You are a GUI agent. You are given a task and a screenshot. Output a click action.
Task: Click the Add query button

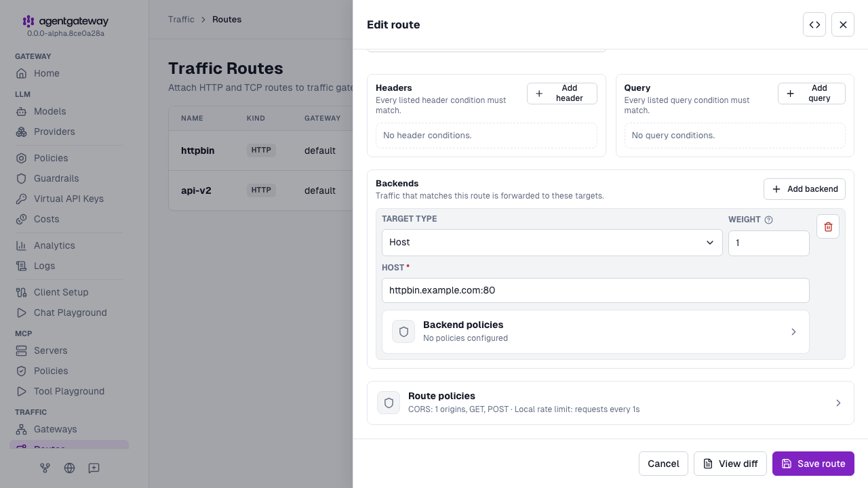point(811,94)
